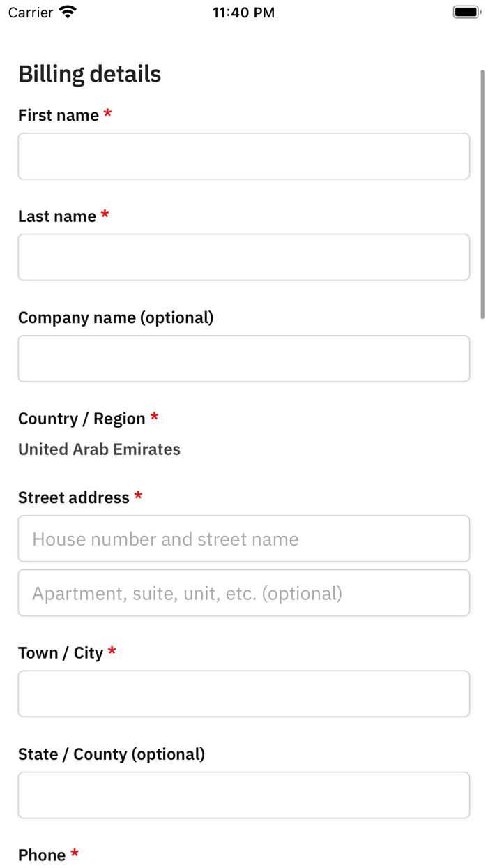Click the First name label

coord(59,115)
